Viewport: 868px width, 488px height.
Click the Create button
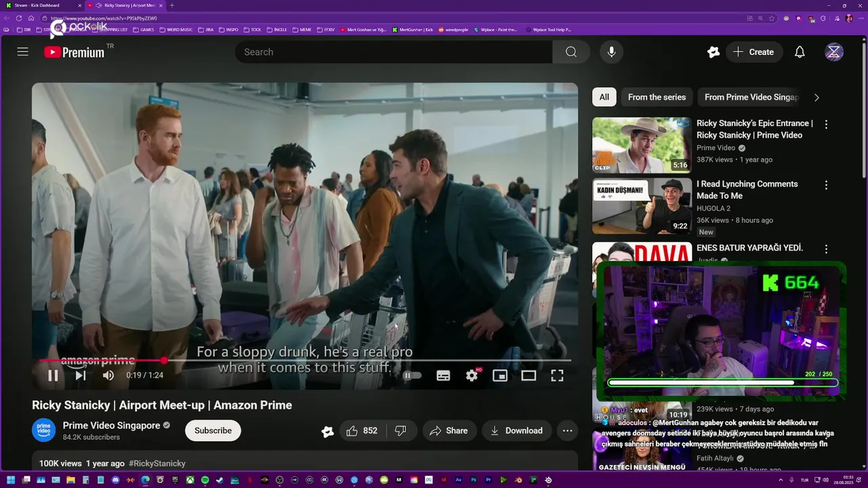pos(753,52)
